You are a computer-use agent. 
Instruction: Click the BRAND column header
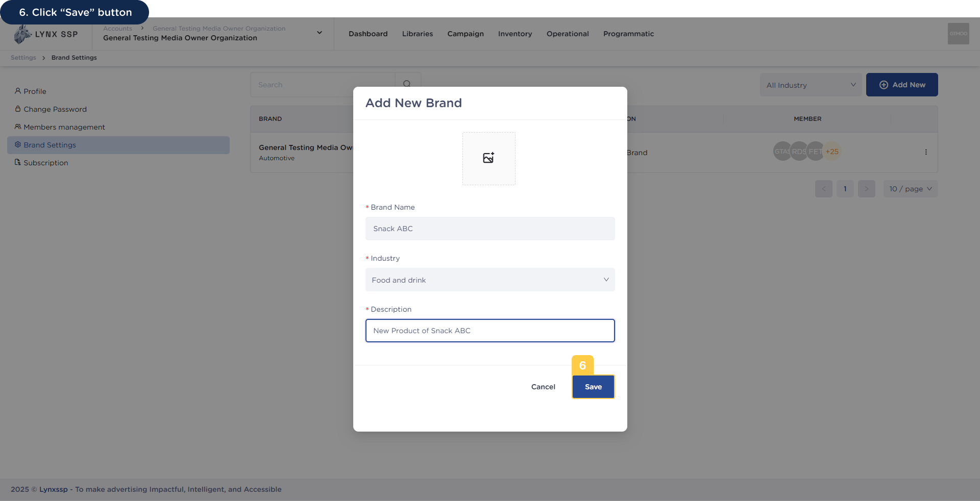270,119
